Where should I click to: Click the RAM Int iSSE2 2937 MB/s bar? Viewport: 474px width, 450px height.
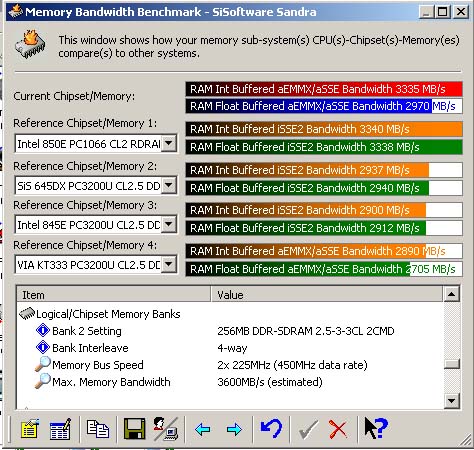pos(324,170)
